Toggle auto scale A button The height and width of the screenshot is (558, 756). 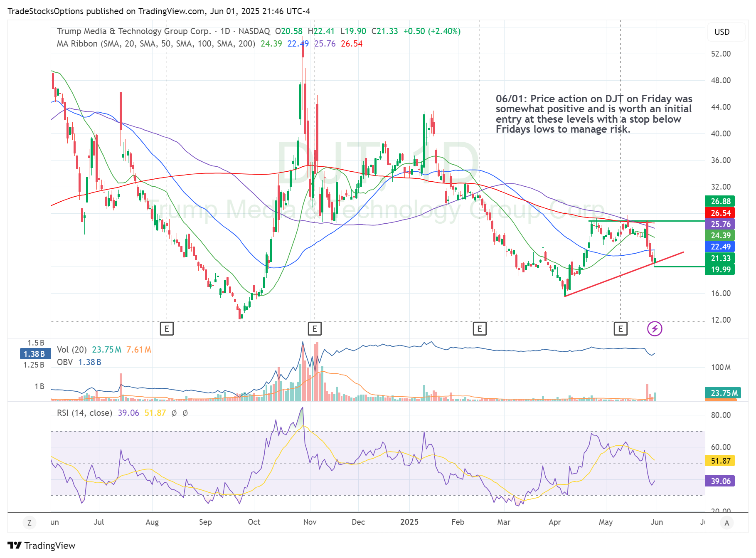[x=726, y=523]
